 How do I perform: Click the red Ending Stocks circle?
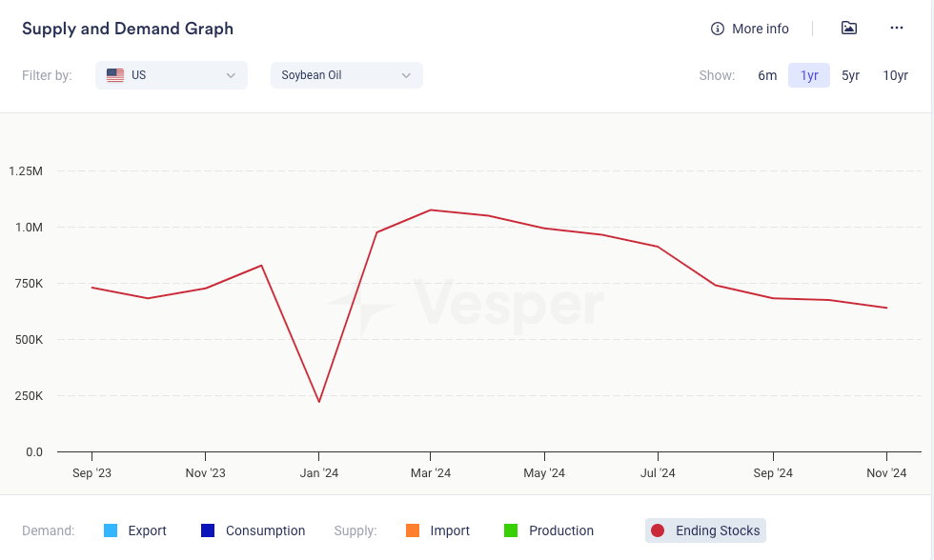(658, 530)
